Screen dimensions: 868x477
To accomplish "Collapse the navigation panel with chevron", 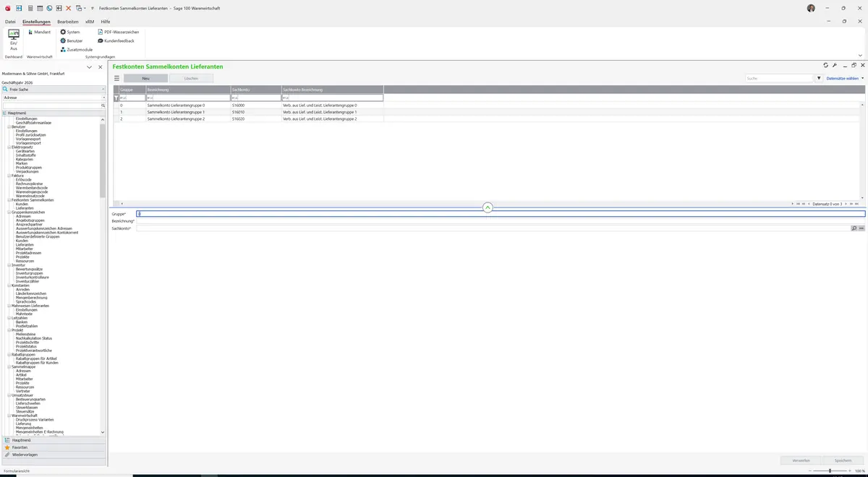I will click(x=89, y=67).
